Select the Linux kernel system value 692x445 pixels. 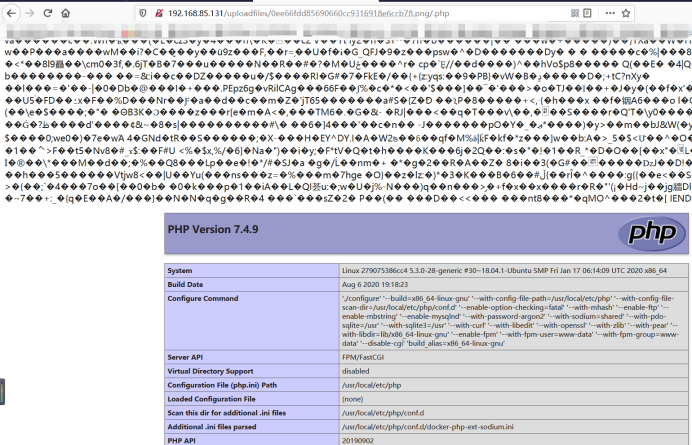[504, 271]
